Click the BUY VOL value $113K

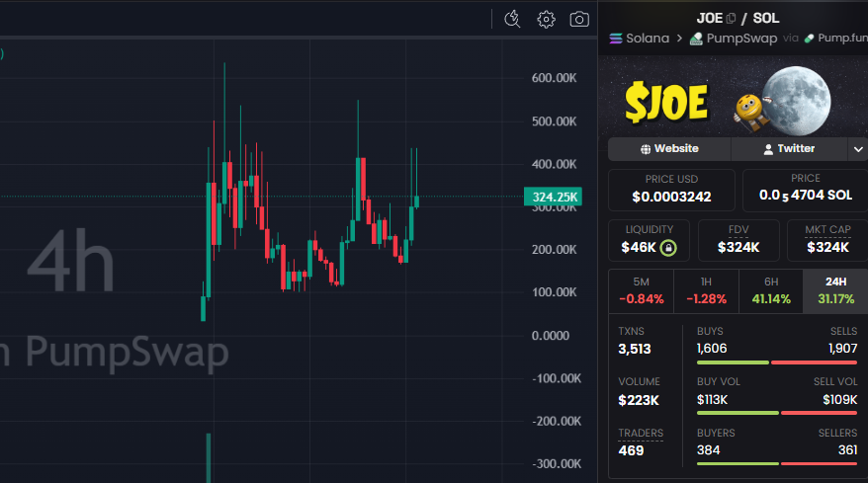pos(712,399)
